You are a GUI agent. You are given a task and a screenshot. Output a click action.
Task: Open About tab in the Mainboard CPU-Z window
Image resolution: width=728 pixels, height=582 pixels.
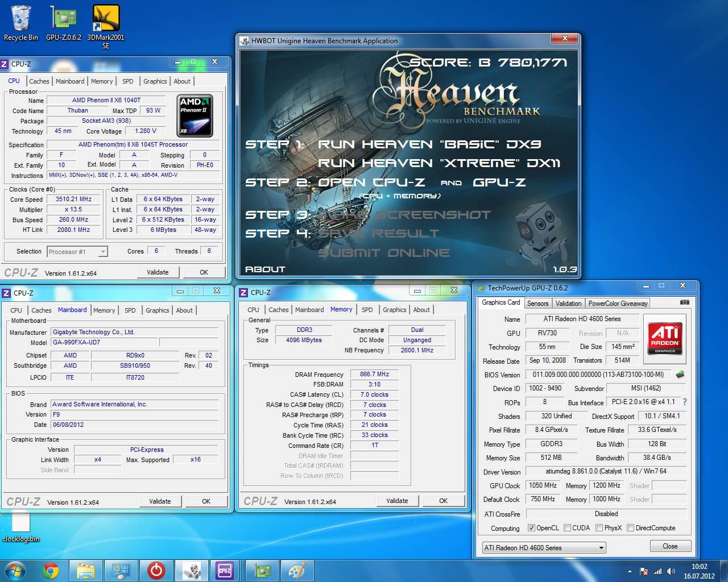[184, 310]
